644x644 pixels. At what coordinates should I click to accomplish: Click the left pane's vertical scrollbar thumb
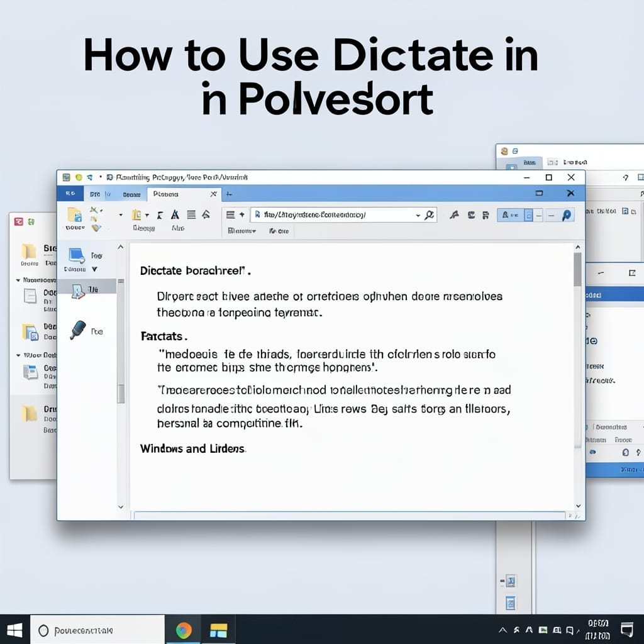[121, 394]
